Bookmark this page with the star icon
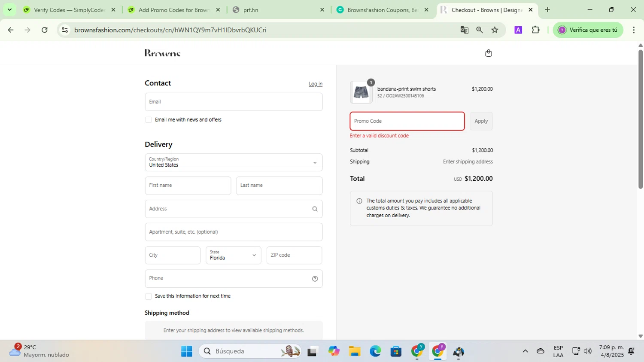This screenshot has width=644, height=362. coord(495,30)
